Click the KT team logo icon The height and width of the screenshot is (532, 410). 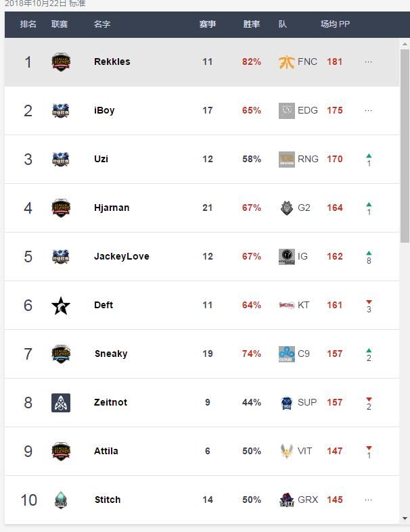pos(286,306)
